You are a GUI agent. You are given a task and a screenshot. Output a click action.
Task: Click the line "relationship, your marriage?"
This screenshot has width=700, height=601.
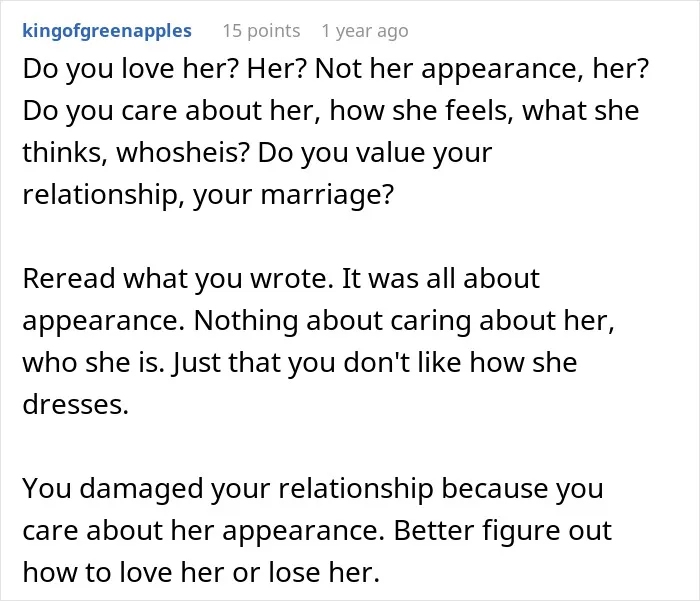pos(208,195)
